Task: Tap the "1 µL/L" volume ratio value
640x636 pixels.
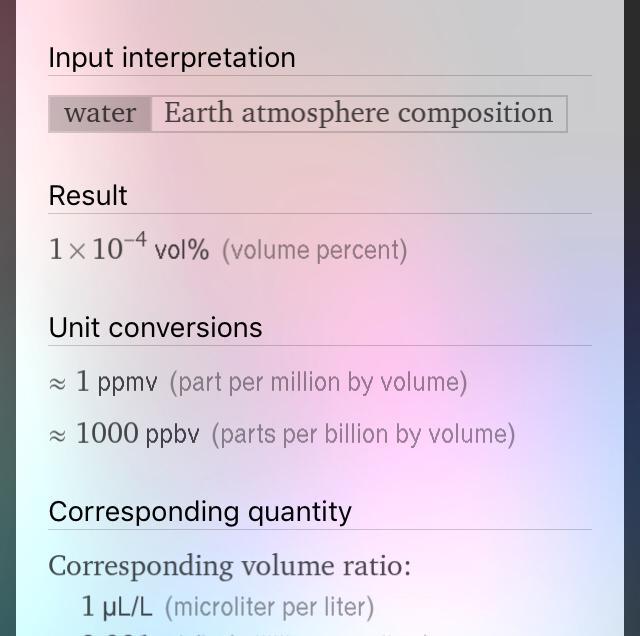Action: [117, 607]
